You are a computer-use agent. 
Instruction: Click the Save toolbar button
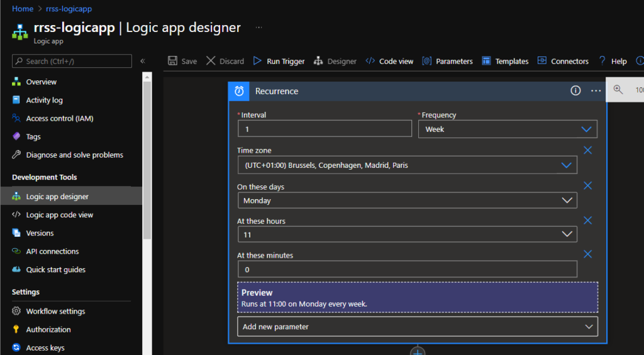(x=182, y=61)
